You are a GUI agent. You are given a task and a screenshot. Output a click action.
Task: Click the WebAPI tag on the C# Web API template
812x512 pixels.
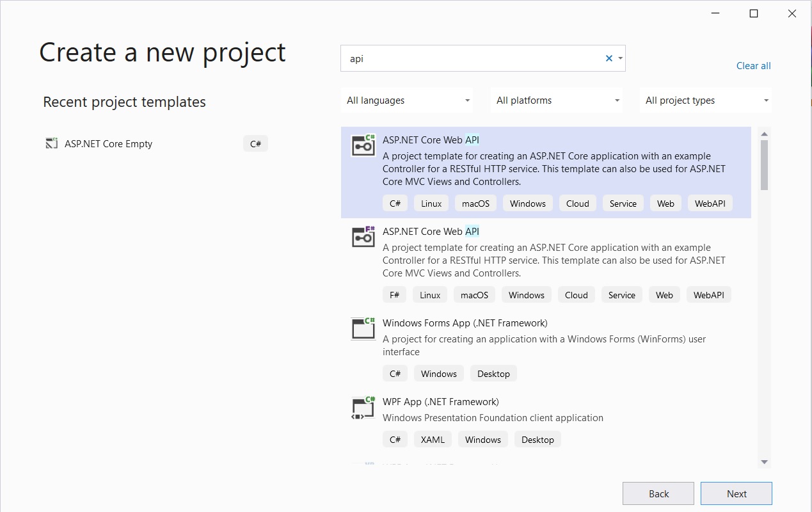(x=710, y=204)
